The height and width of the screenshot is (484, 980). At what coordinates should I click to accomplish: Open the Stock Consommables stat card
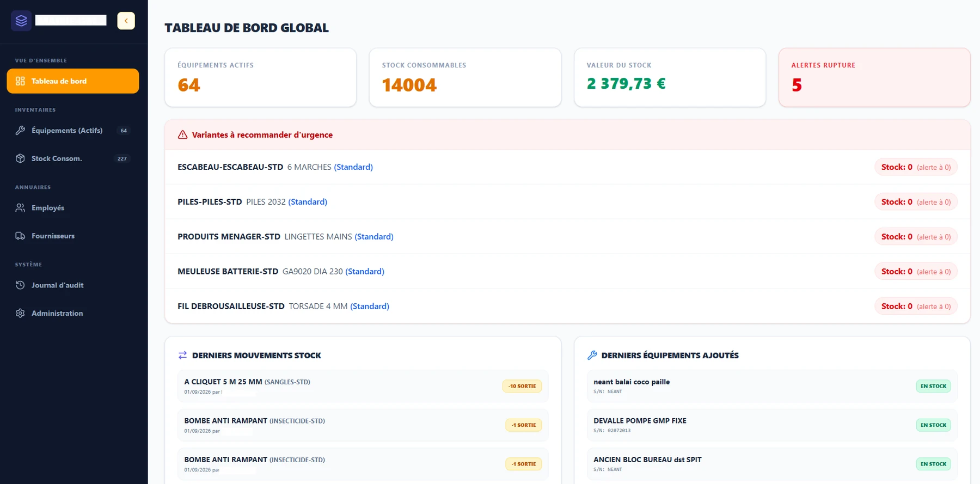pyautogui.click(x=465, y=77)
